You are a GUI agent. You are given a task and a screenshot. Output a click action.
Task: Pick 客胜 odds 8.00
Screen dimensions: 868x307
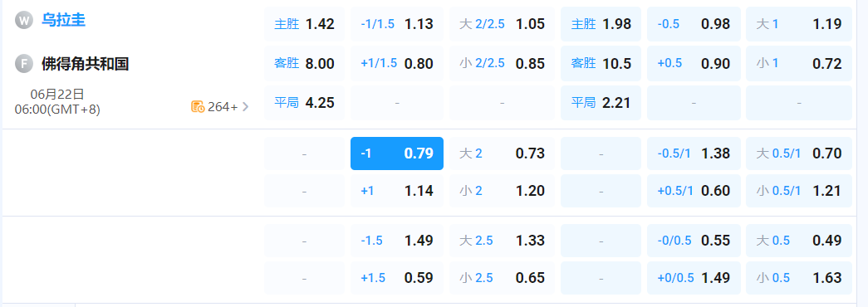pyautogui.click(x=304, y=64)
